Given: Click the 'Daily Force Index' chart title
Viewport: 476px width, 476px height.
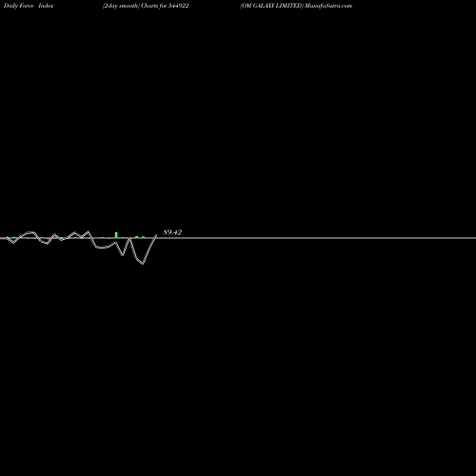Looking at the screenshot, I should [x=29, y=6].
